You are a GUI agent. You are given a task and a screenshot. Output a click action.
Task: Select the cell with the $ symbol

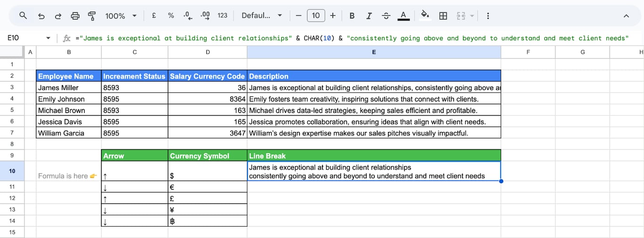click(x=207, y=171)
